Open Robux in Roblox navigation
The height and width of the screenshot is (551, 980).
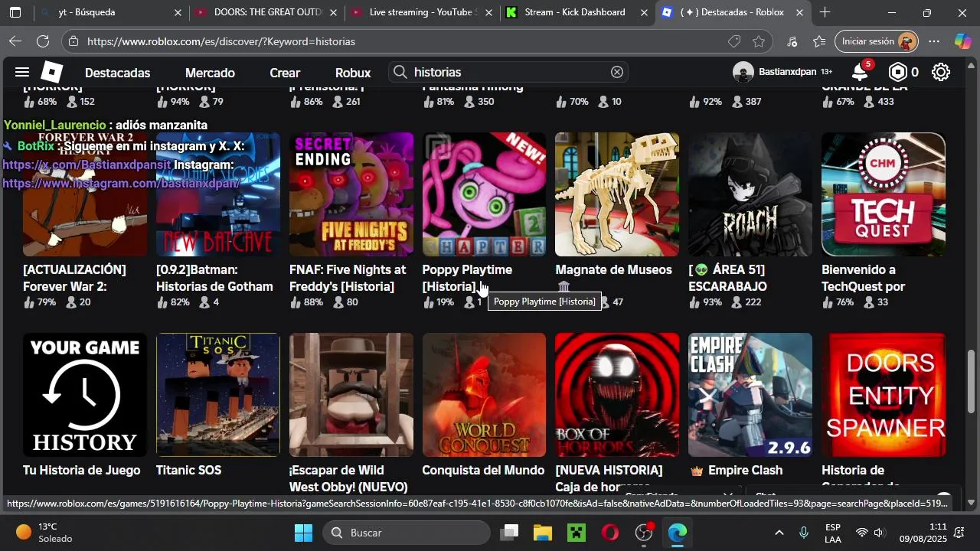(353, 73)
